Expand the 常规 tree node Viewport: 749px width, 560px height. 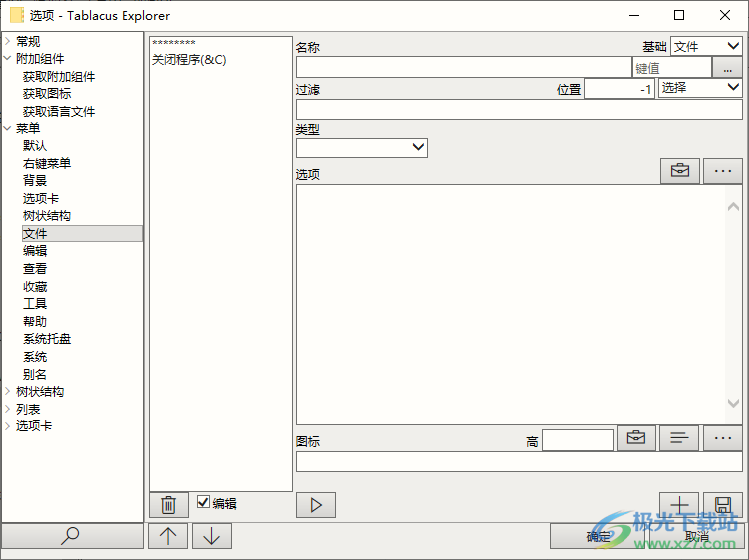click(8, 41)
